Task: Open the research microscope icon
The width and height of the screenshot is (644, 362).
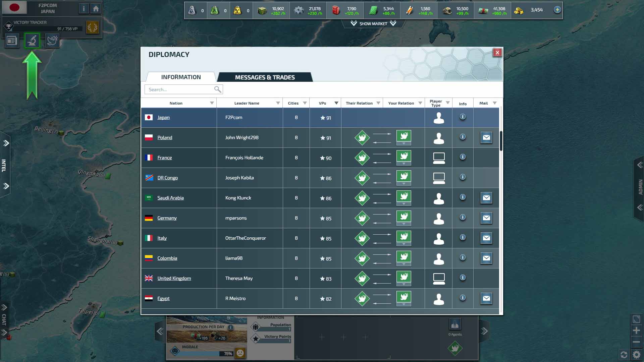Action: click(32, 41)
